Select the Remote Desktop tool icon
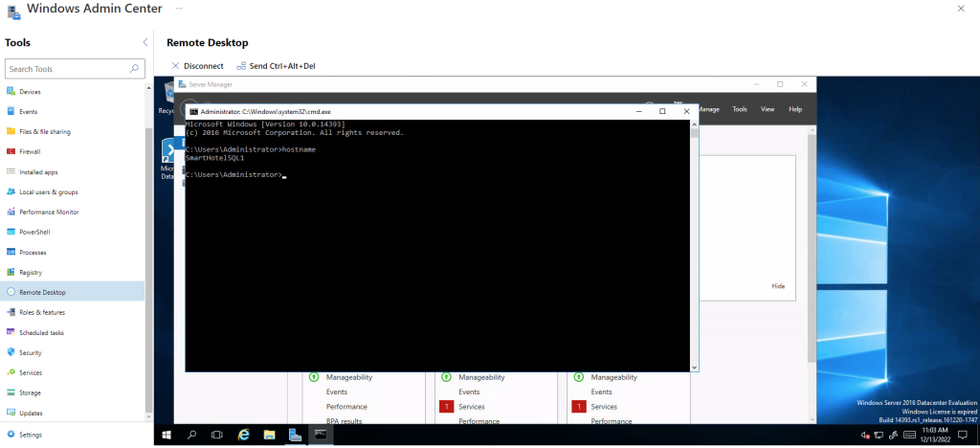 [11, 292]
